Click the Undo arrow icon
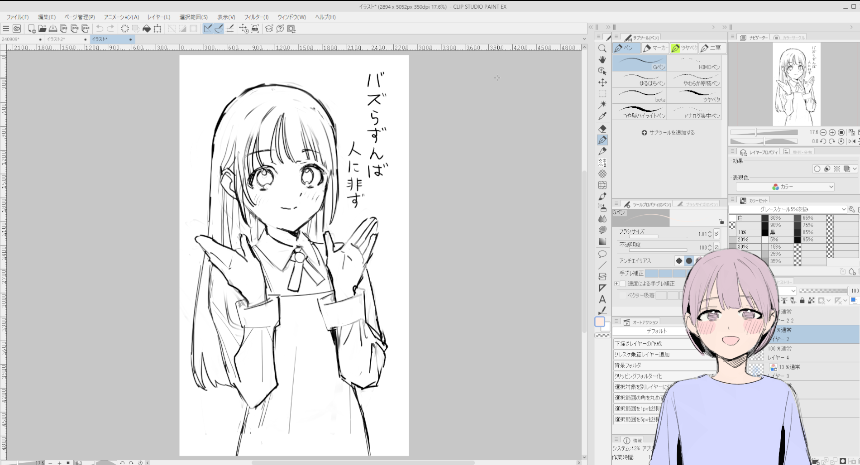The image size is (860, 465). tap(99, 29)
